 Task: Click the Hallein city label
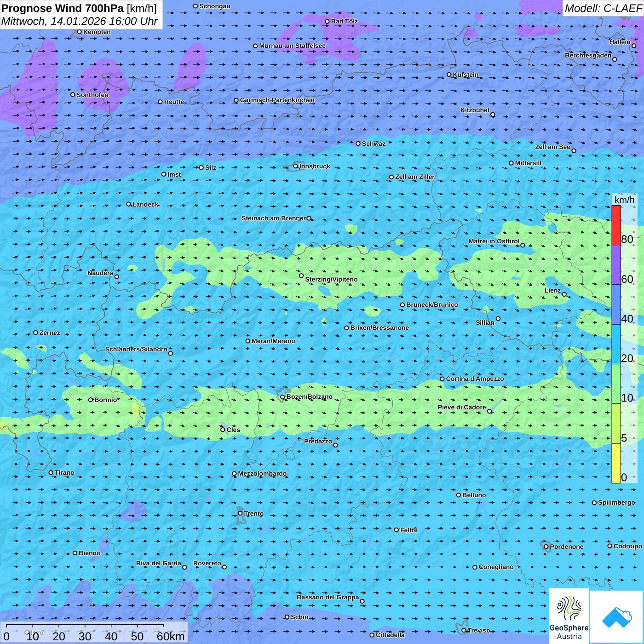620,42
